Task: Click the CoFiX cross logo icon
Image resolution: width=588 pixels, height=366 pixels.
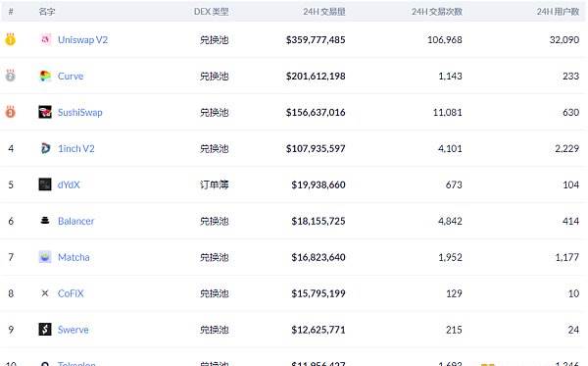Action: click(x=45, y=293)
